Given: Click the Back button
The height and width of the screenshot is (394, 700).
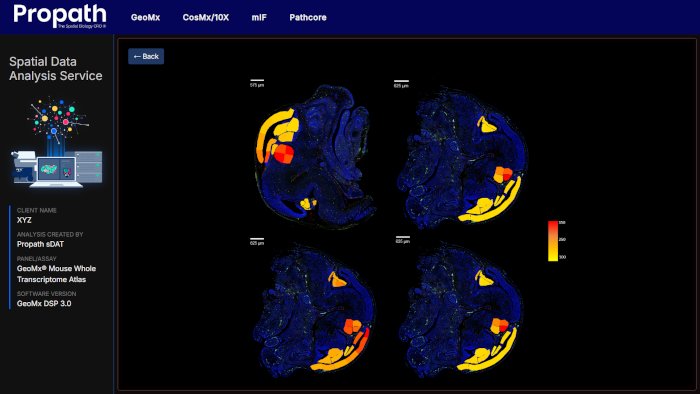Looking at the screenshot, I should [146, 56].
